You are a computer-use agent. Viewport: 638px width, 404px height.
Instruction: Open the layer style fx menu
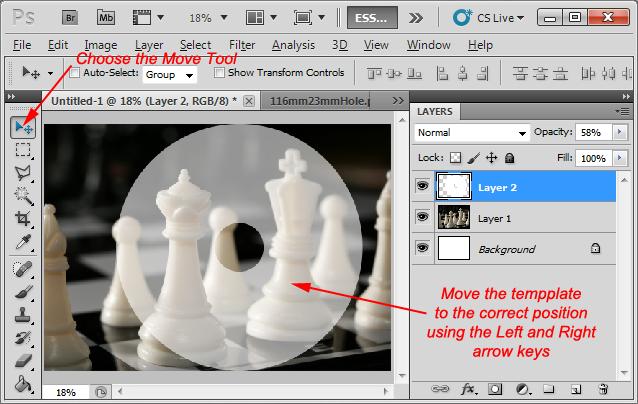pyautogui.click(x=468, y=389)
